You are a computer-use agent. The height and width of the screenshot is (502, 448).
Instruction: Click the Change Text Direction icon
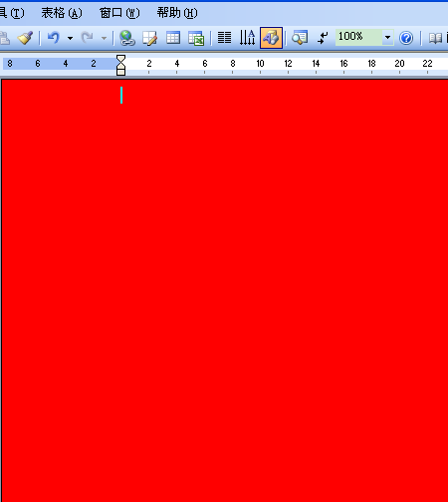click(247, 38)
